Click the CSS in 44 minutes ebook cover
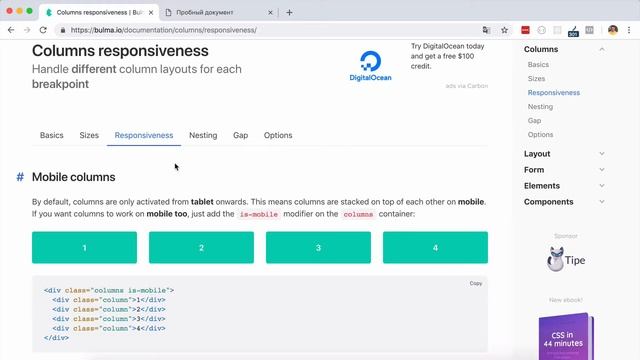The width and height of the screenshot is (640, 360). (566, 336)
